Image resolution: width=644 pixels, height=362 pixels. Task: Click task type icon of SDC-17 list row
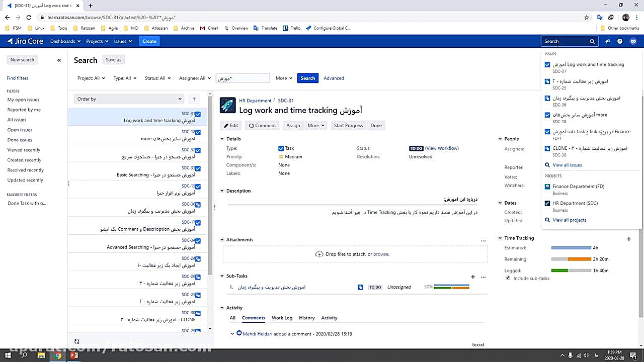pyautogui.click(x=198, y=223)
